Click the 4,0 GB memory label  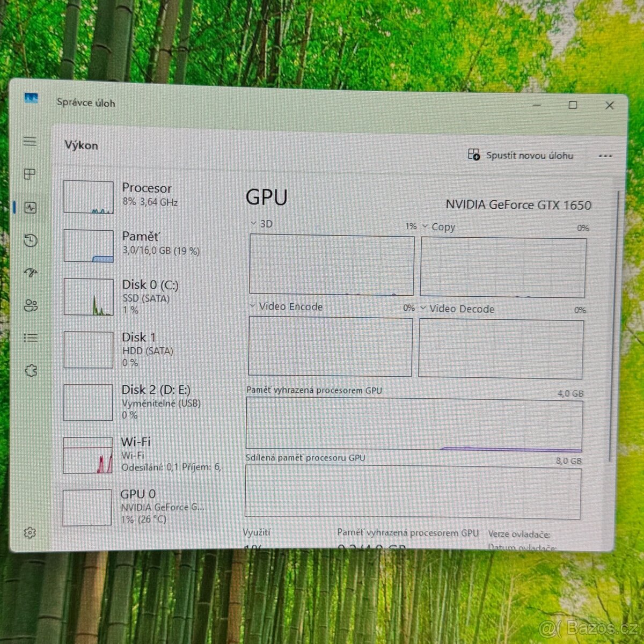coord(570,393)
